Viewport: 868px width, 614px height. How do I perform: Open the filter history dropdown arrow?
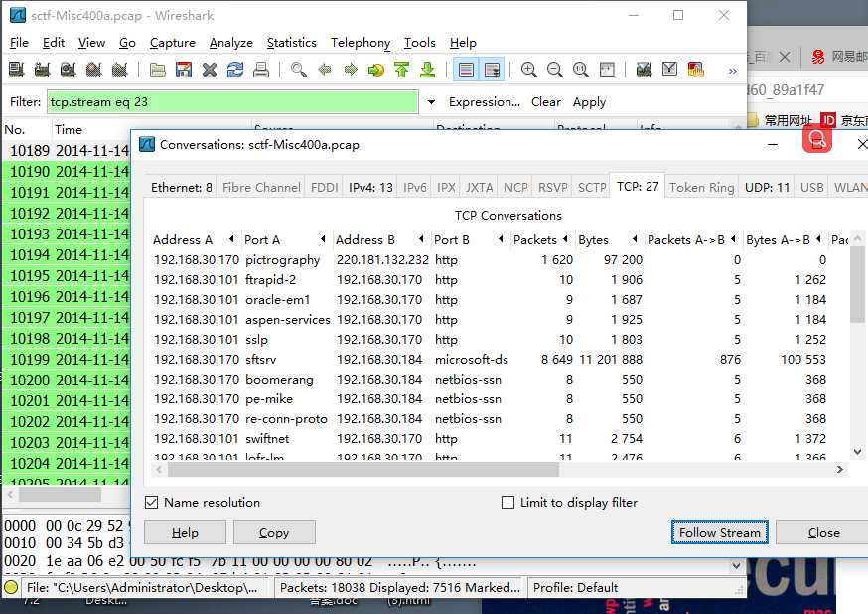[x=431, y=102]
